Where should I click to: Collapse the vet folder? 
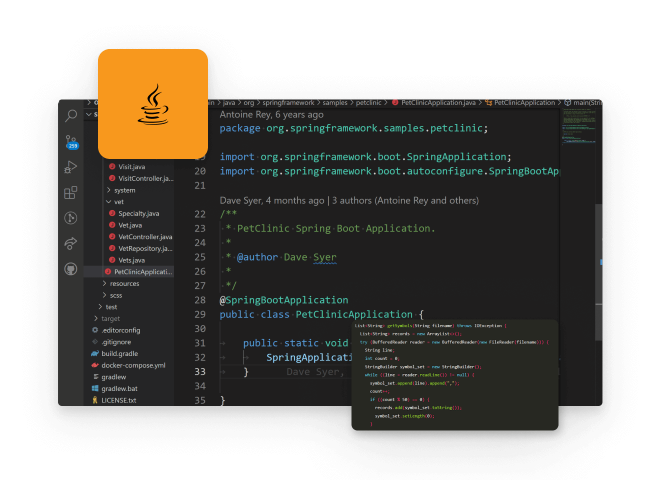tap(119, 201)
